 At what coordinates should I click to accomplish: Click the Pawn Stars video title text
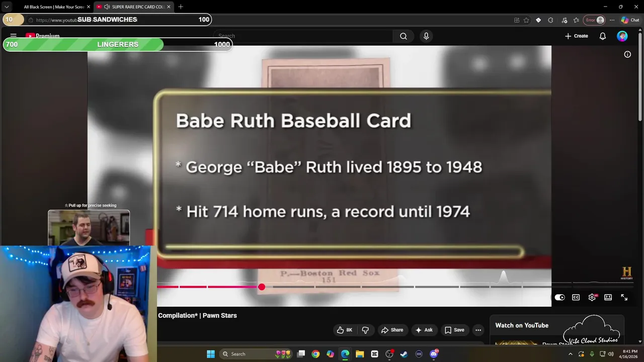tap(197, 315)
